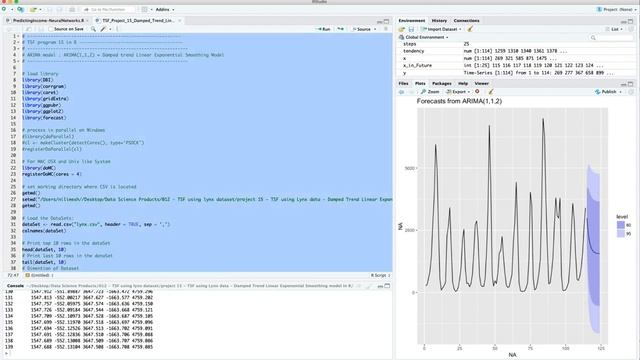Image resolution: width=640 pixels, height=360 pixels.
Task: Maximize the Plots pane
Action: (631, 84)
